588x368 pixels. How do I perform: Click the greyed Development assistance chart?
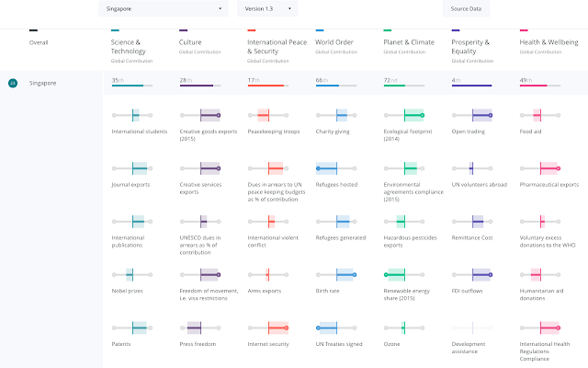coord(472,328)
